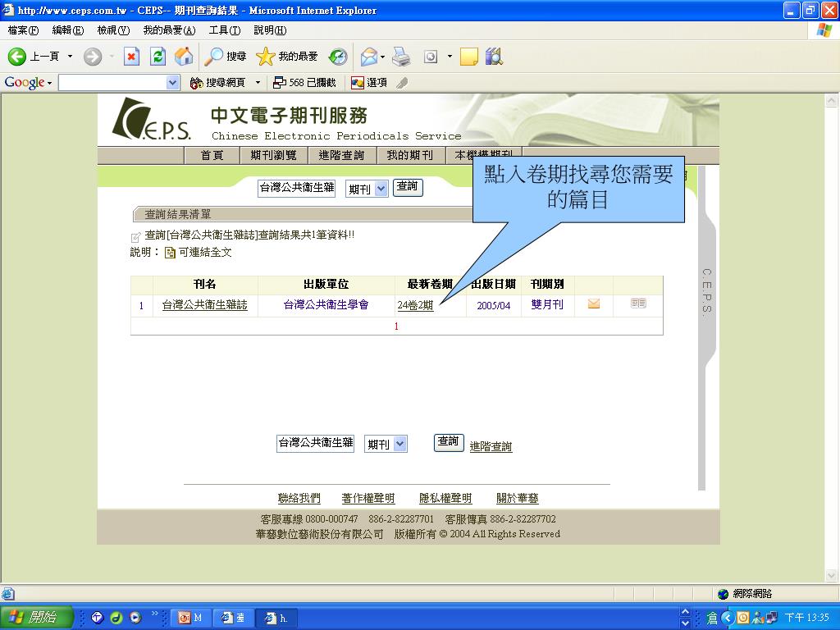Open the Search magnifier toolbar button

(226, 57)
